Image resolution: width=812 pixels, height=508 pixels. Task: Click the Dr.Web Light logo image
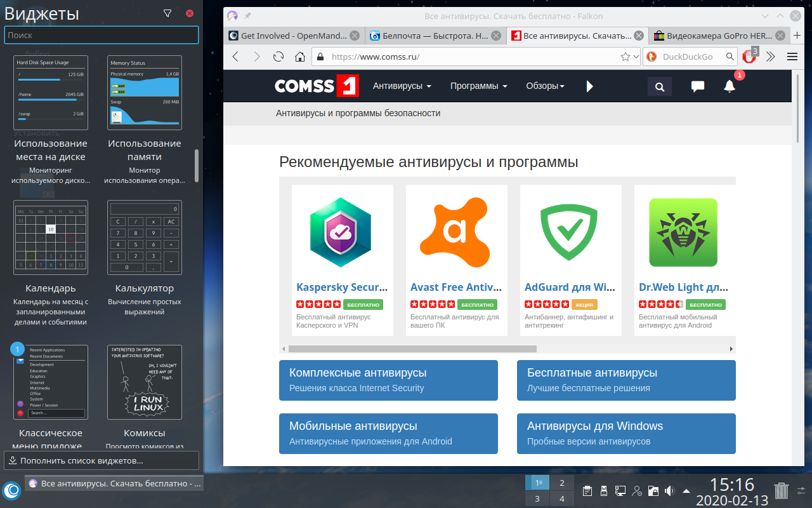[x=683, y=232]
